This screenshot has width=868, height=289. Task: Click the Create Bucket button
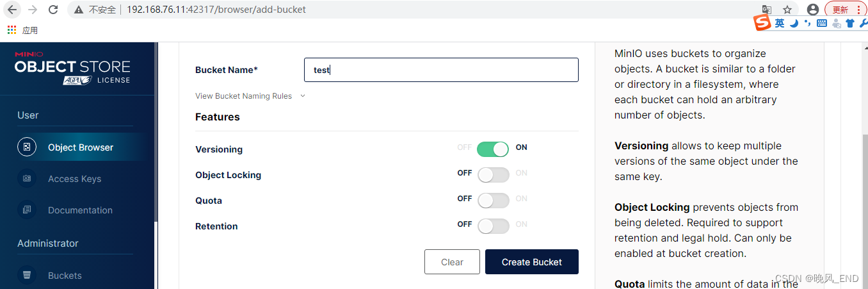click(x=532, y=262)
